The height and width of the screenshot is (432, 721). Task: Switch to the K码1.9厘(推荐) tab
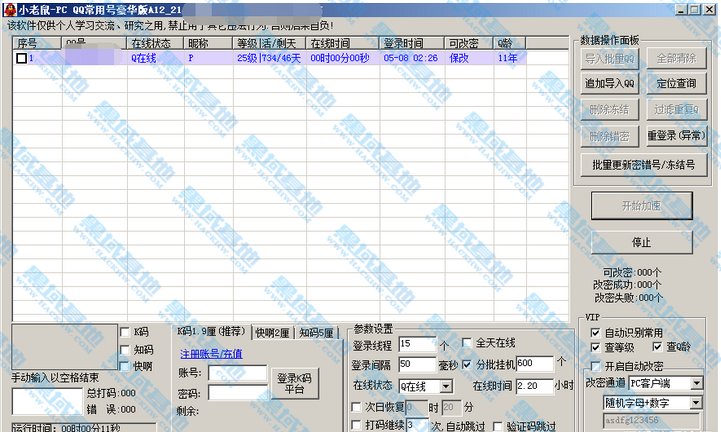[212, 332]
